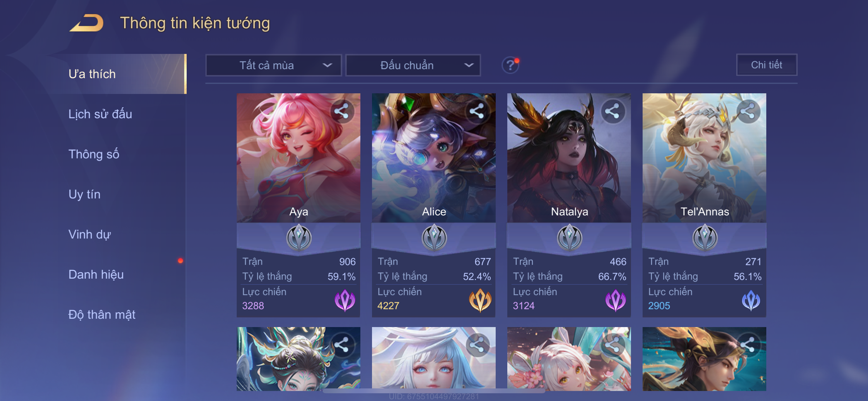This screenshot has width=868, height=401.
Task: Click the horizontal scrollbar at bottom
Action: pyautogui.click(x=433, y=391)
